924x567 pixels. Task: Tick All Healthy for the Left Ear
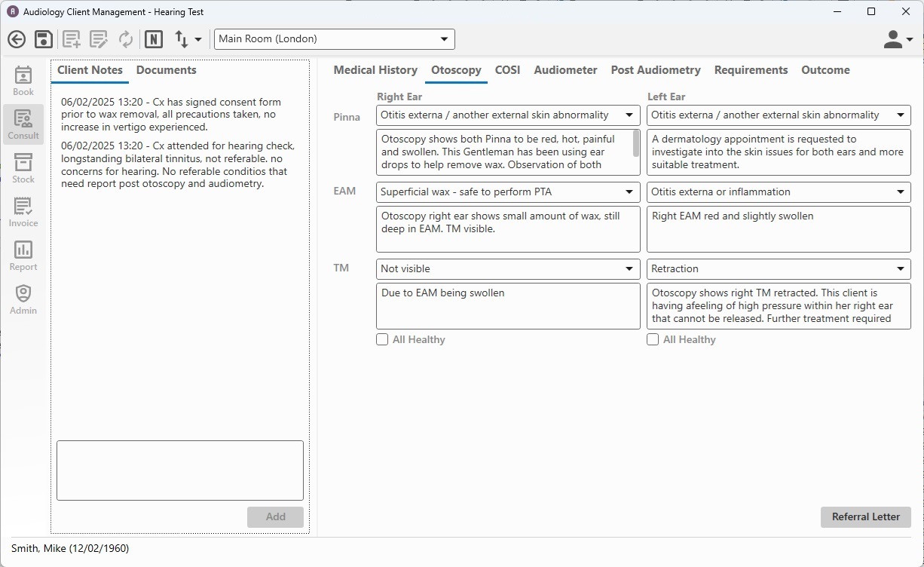[653, 339]
